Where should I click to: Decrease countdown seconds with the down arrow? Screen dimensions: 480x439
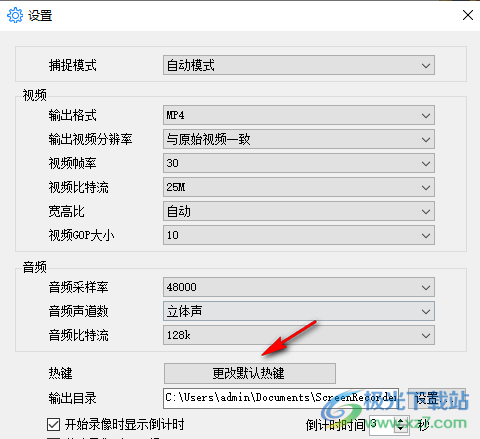[x=401, y=429]
